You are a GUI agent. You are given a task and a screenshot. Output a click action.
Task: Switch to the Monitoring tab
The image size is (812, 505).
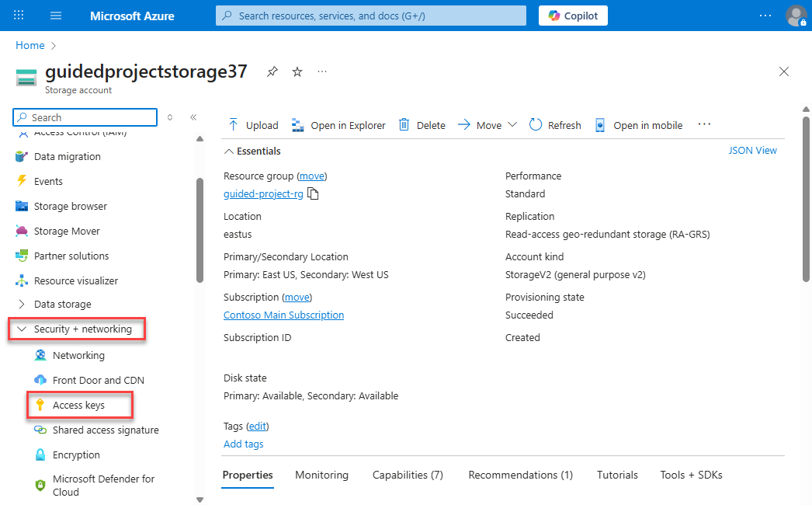(321, 475)
